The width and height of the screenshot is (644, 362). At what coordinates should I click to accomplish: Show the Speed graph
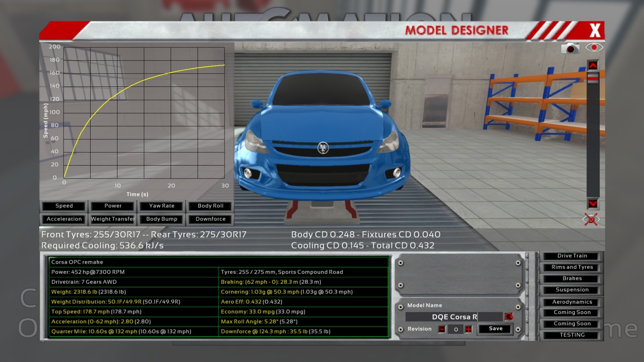point(64,206)
